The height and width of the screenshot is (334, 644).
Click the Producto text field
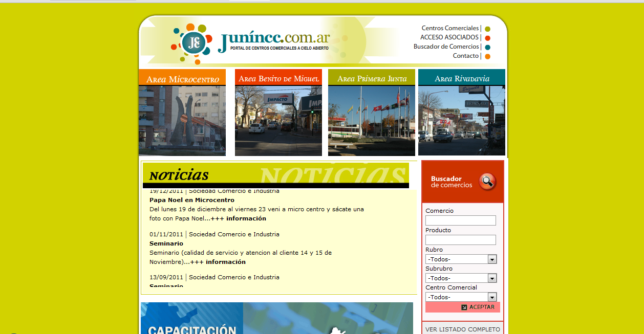tap(461, 240)
